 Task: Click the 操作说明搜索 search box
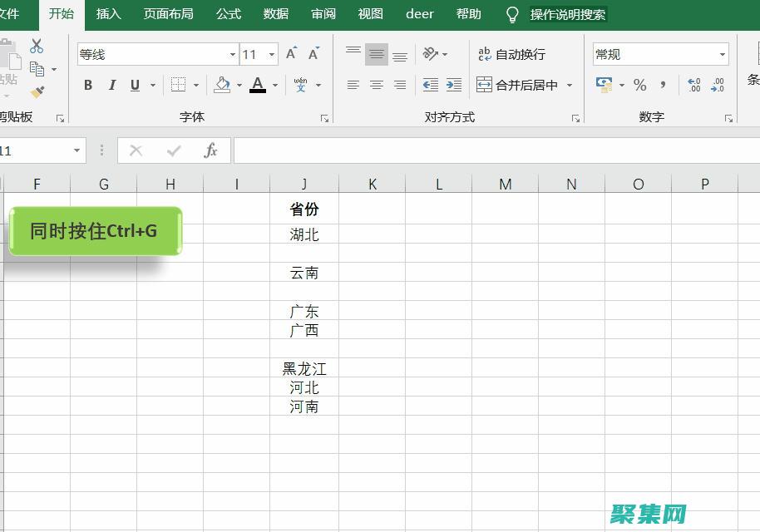click(570, 13)
